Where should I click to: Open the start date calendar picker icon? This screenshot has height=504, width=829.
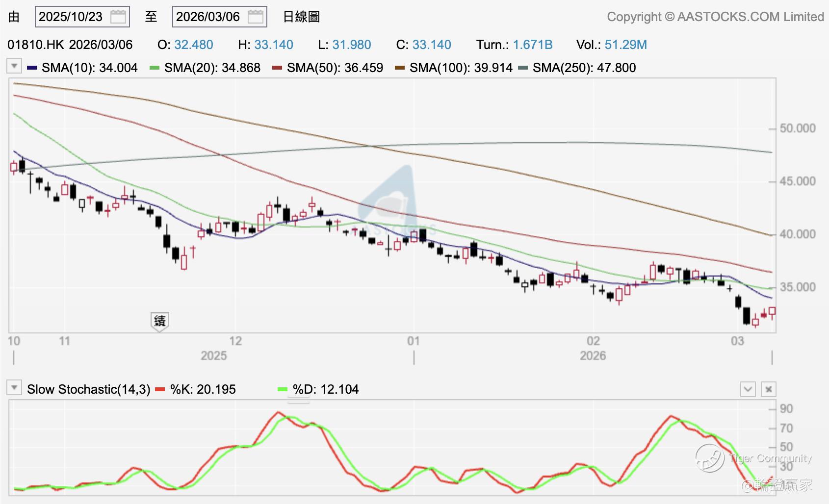pos(118,17)
